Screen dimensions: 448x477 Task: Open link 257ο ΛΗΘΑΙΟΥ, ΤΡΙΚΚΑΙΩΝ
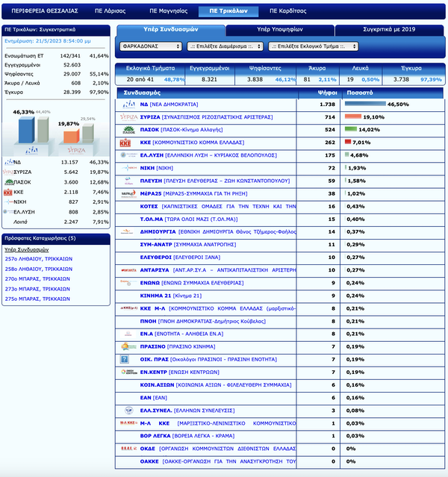(39, 259)
